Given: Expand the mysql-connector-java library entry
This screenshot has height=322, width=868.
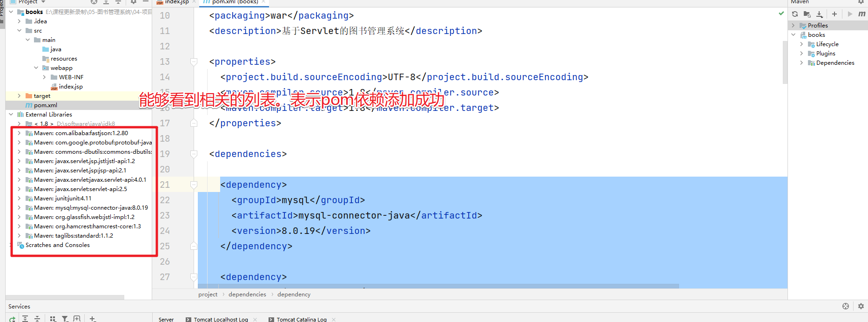Looking at the screenshot, I should 19,207.
